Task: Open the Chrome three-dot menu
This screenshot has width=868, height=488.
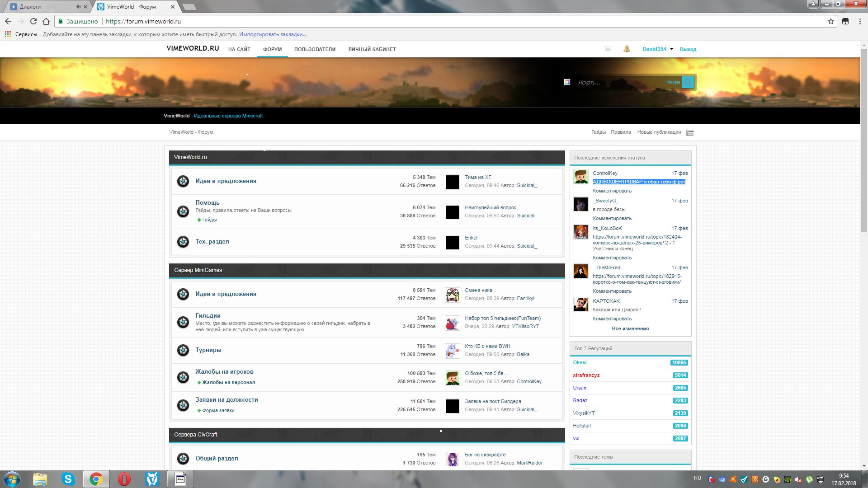Action: [x=860, y=21]
